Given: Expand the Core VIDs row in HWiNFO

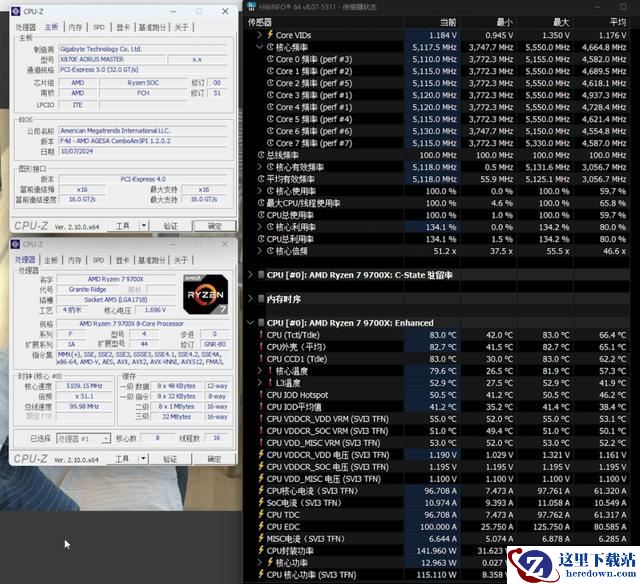Looking at the screenshot, I should coord(260,35).
